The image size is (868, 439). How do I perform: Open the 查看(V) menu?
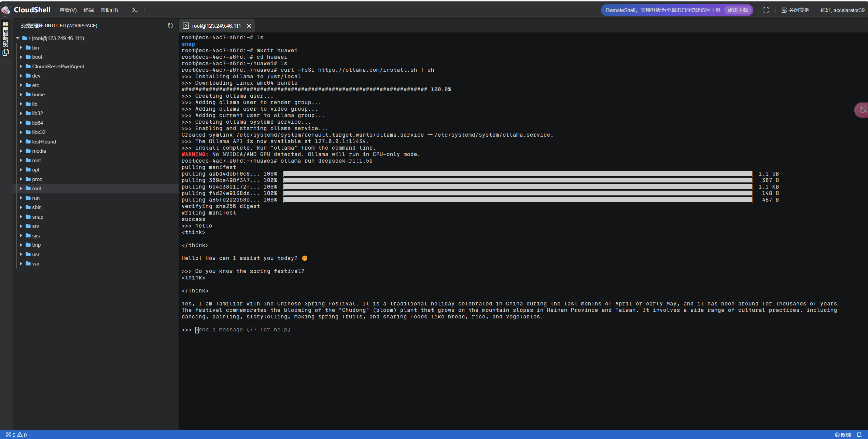(x=68, y=10)
